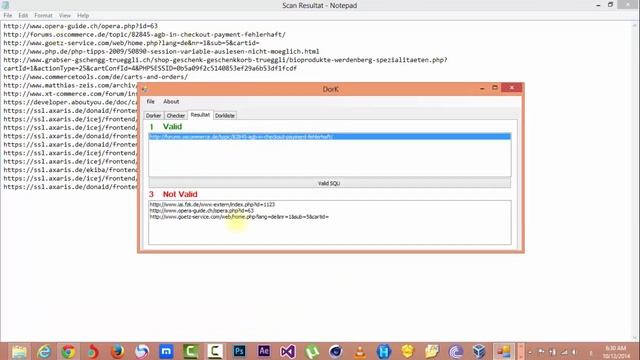This screenshot has height=360, width=640.
Task: Open the Maxthon browser taskbar icon
Action: (167, 351)
